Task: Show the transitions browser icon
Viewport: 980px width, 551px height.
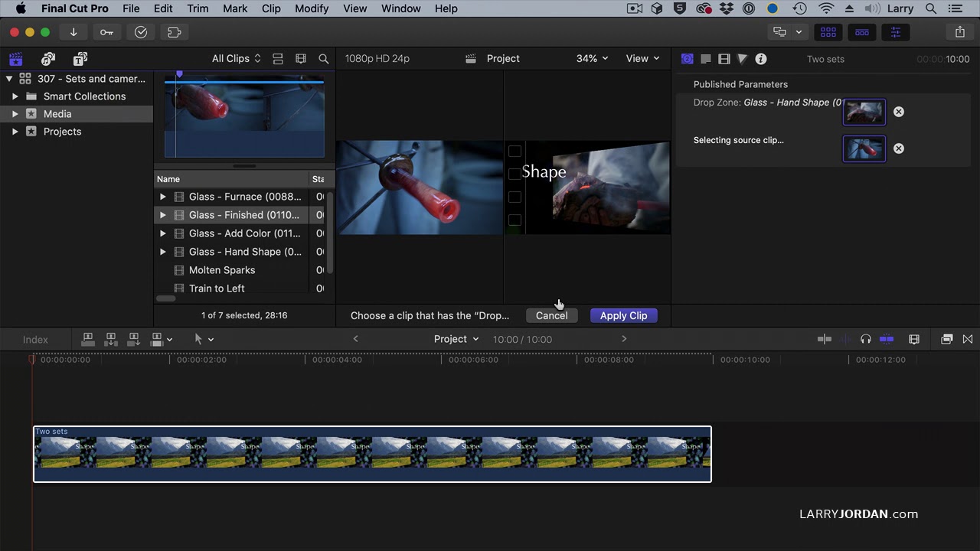Action: click(x=968, y=339)
